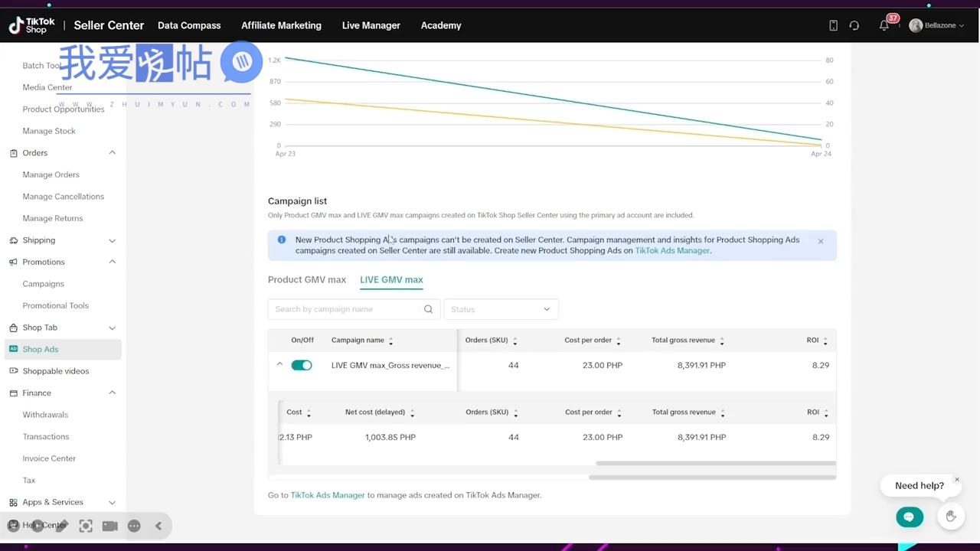Image resolution: width=980 pixels, height=551 pixels.
Task: Open Promotional Tools page
Action: [56, 305]
